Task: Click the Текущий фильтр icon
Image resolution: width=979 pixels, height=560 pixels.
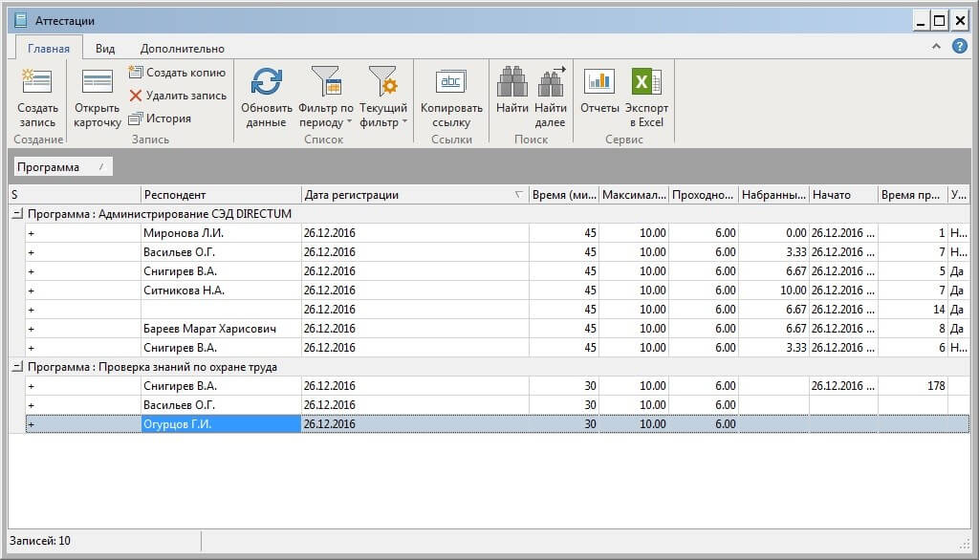Action: tap(382, 82)
